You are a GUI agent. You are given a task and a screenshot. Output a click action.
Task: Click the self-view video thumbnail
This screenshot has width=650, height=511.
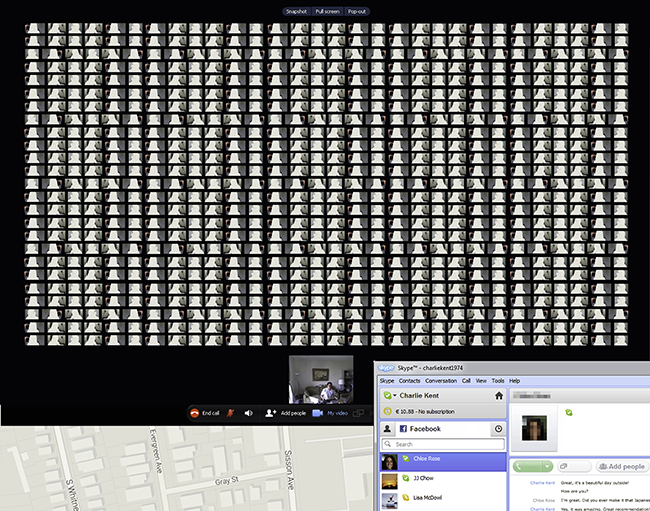pyautogui.click(x=320, y=379)
